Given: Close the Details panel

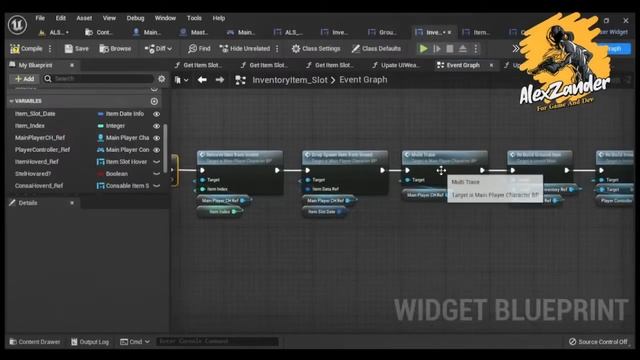Looking at the screenshot, I should (72, 203).
